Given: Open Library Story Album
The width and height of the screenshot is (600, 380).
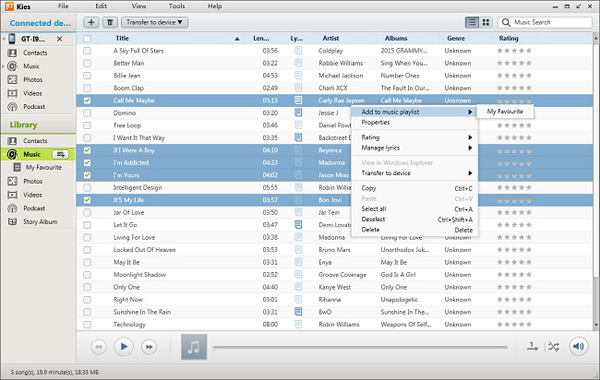Looking at the screenshot, I should [40, 222].
